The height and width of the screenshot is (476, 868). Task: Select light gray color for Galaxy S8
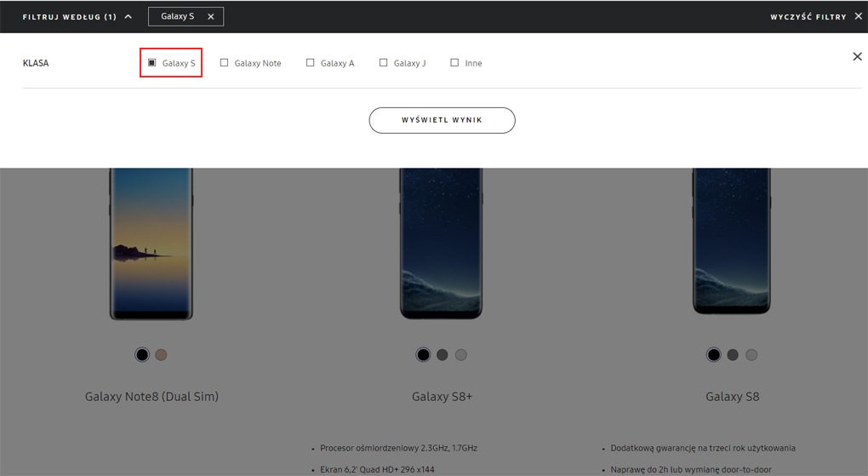click(751, 354)
